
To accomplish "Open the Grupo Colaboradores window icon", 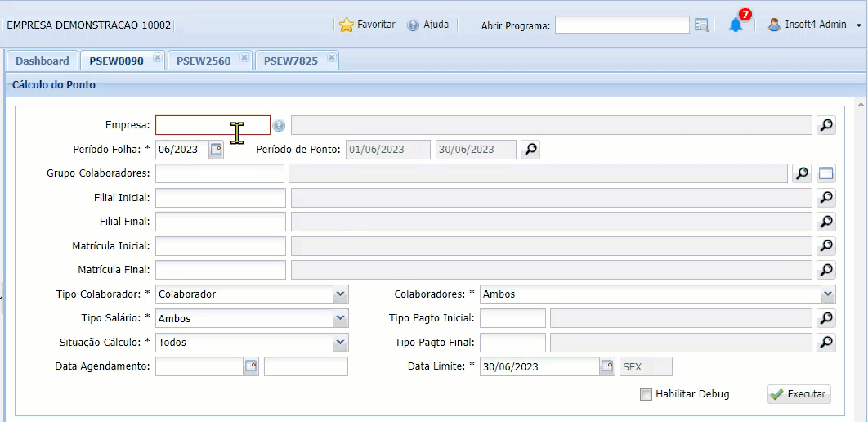I will [x=826, y=173].
